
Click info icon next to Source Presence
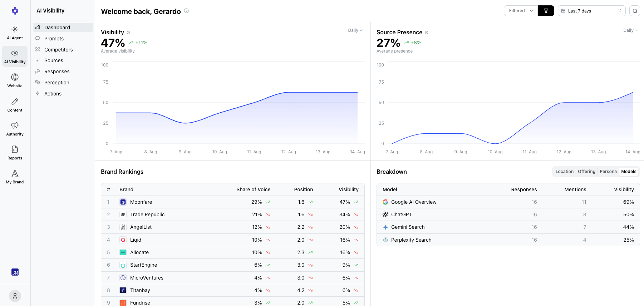coord(427,33)
